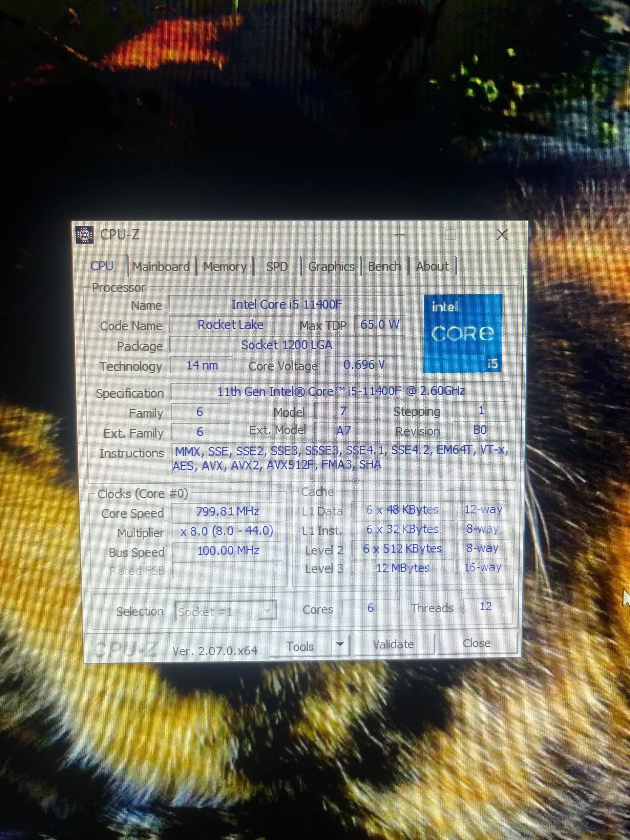The width and height of the screenshot is (630, 840).
Task: Click the 16-way Level 3 associativity
Action: click(483, 567)
